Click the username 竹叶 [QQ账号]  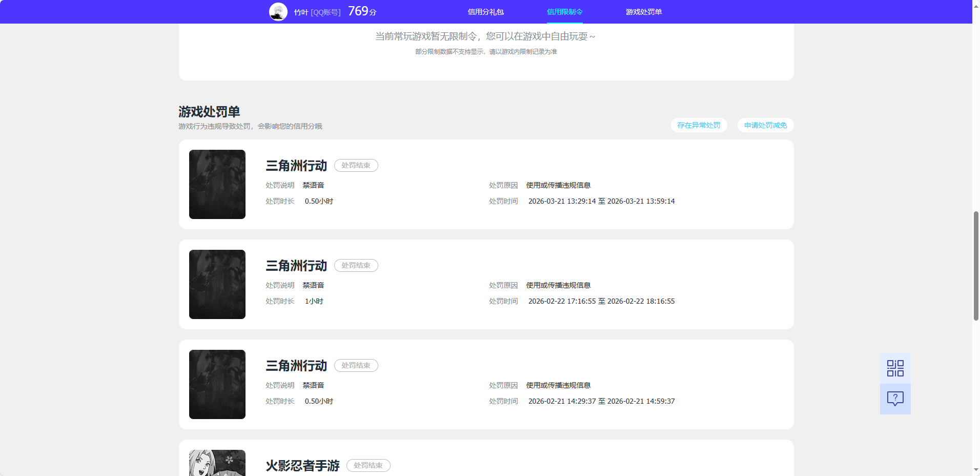317,12
